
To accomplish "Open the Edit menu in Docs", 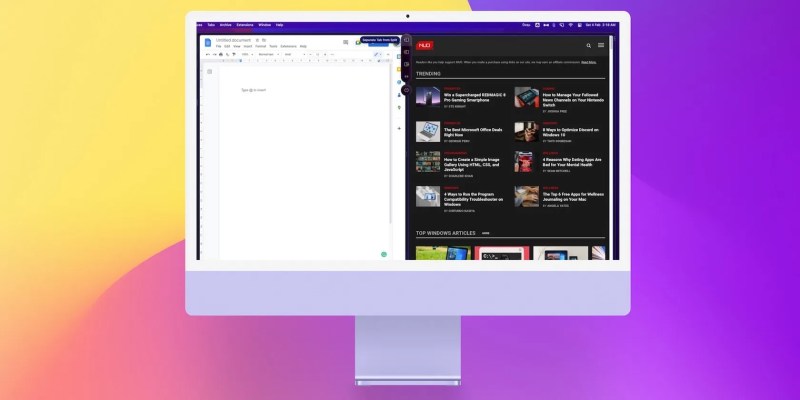I will (227, 46).
